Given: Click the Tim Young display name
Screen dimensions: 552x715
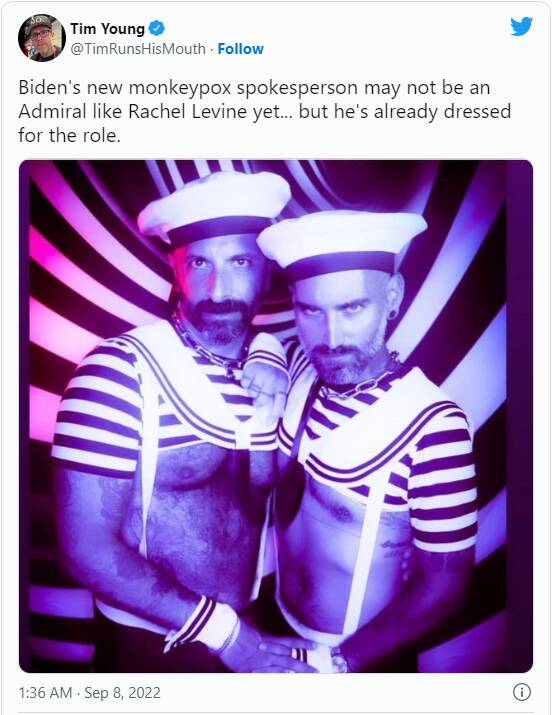Looking at the screenshot, I should (107, 29).
